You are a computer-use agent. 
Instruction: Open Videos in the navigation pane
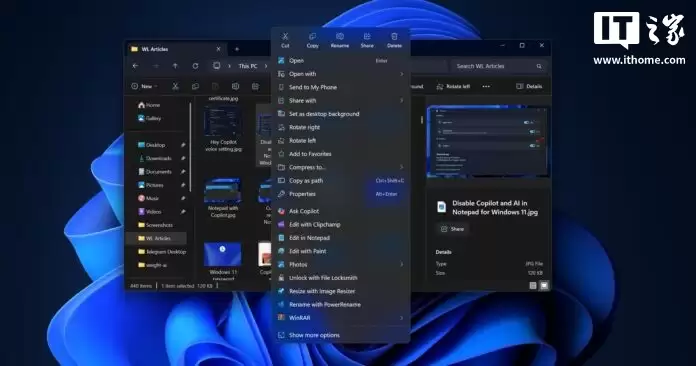[150, 212]
